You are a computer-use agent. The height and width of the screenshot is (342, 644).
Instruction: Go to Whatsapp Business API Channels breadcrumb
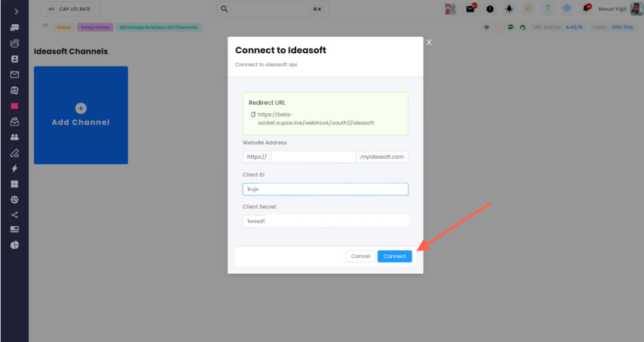coord(159,27)
